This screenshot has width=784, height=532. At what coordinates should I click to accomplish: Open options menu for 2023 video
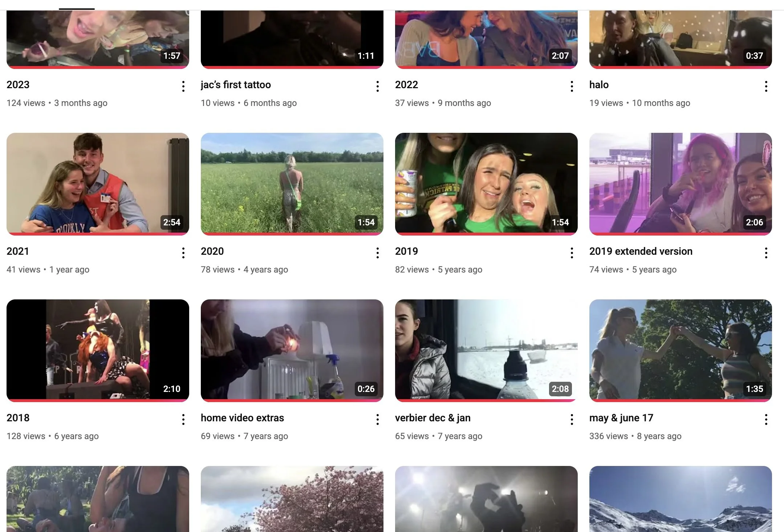(183, 86)
